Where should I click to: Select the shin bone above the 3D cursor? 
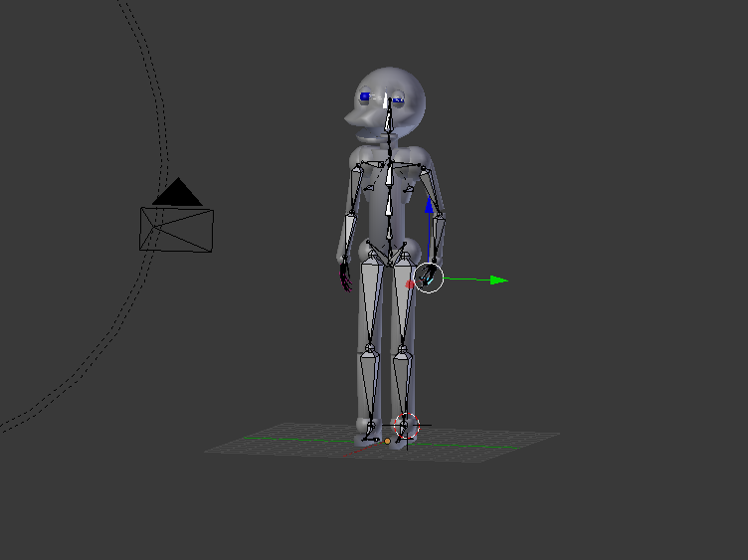[x=403, y=382]
